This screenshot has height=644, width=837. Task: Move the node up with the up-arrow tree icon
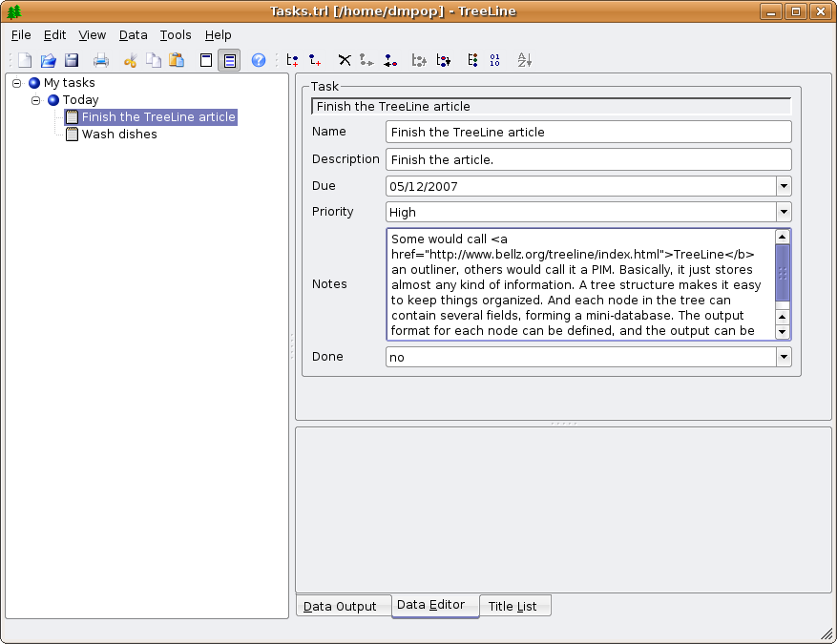click(419, 60)
